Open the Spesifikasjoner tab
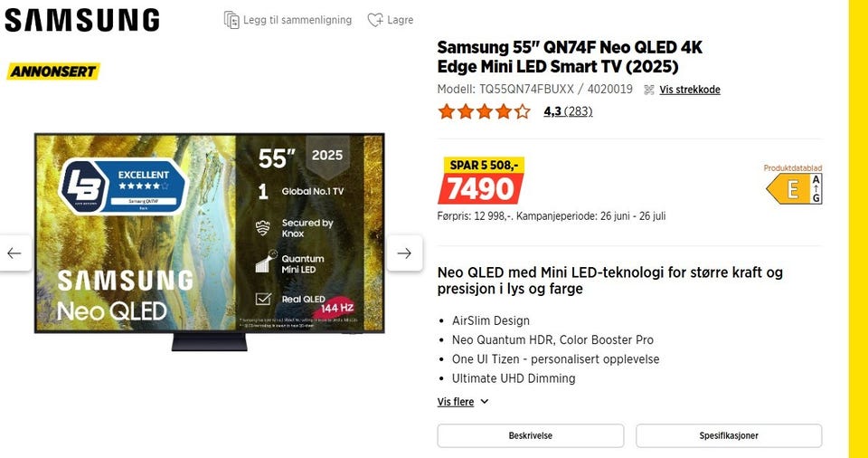This screenshot has width=868, height=458. pos(729,435)
